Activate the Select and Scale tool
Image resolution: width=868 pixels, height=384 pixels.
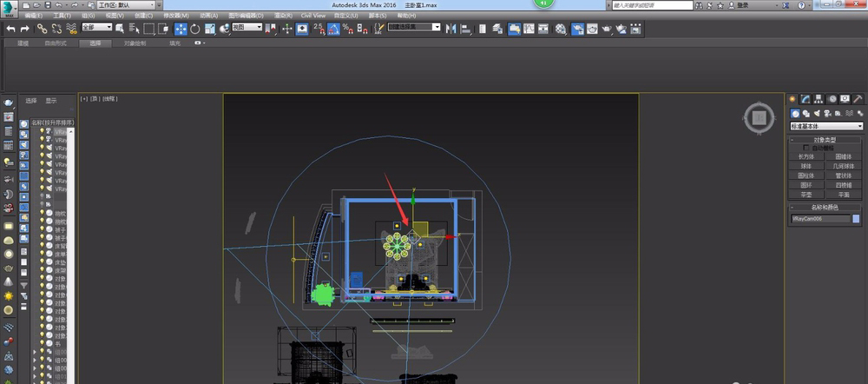[x=210, y=29]
